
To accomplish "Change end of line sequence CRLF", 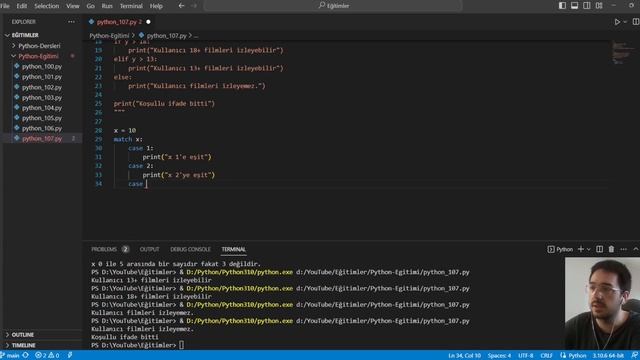I will [x=546, y=355].
